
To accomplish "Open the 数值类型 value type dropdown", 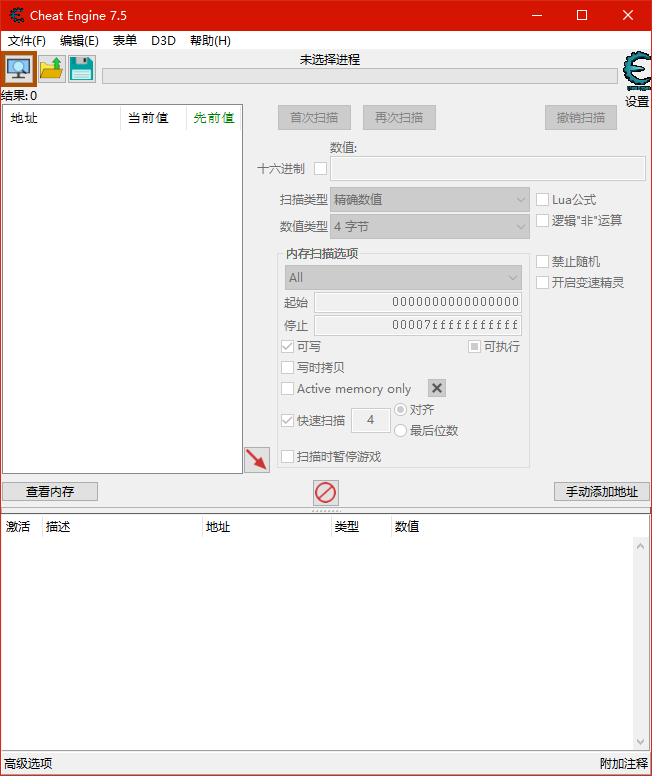I will (x=430, y=227).
